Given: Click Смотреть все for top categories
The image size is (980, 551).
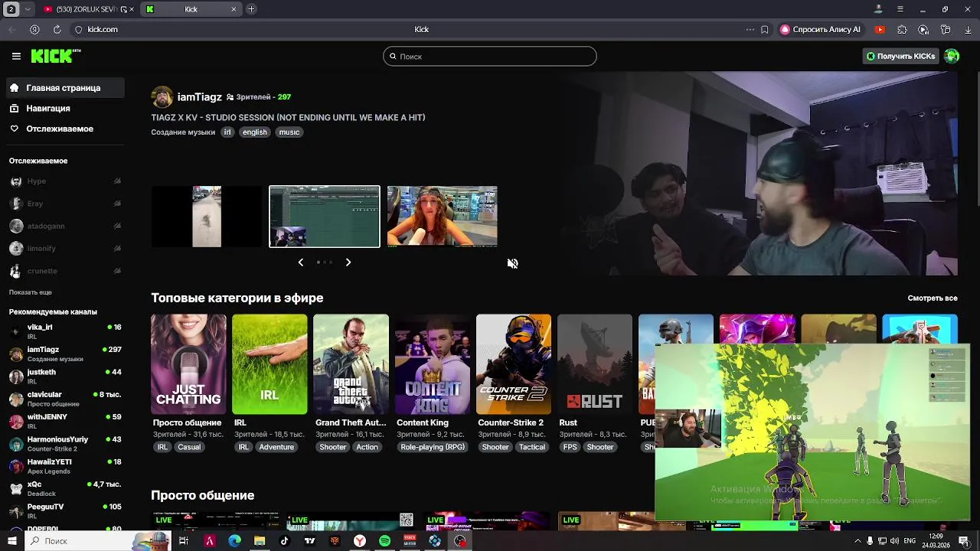Looking at the screenshot, I should [x=933, y=298].
